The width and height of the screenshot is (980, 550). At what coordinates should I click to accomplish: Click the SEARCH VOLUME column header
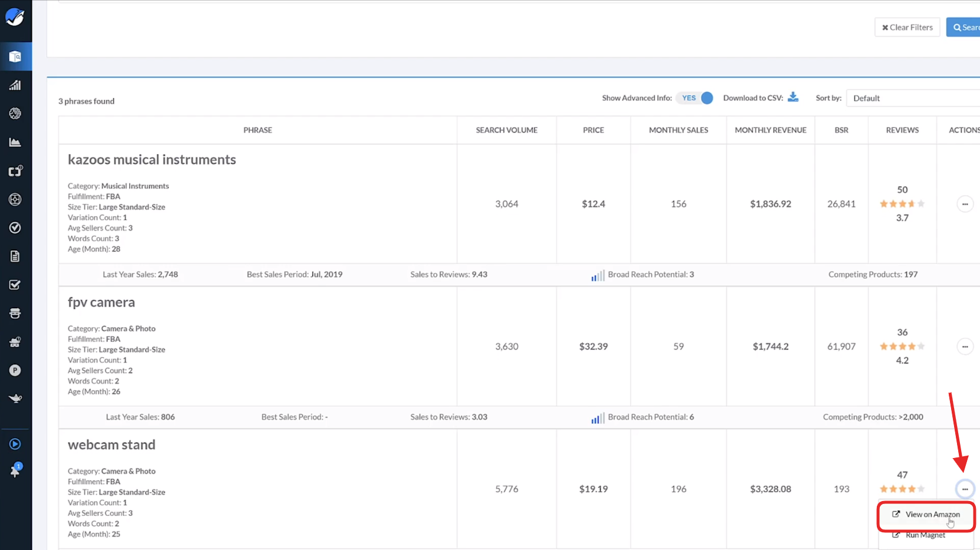507,130
